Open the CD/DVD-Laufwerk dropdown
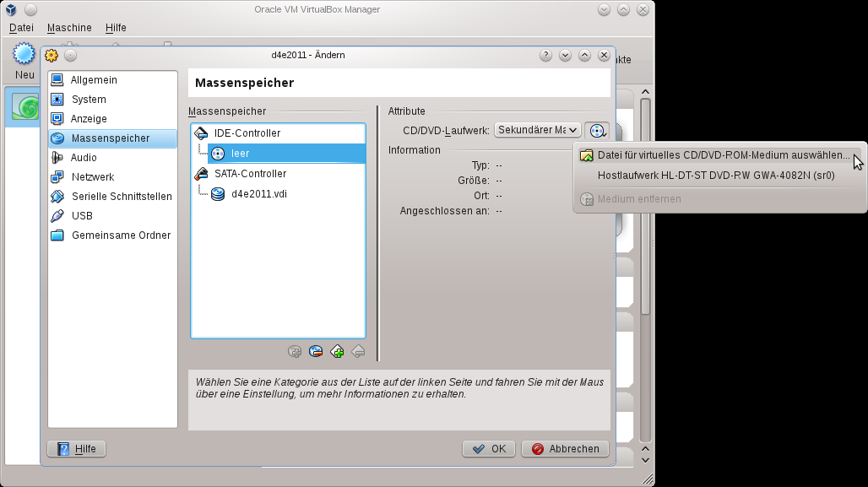This screenshot has height=487, width=868. click(537, 130)
